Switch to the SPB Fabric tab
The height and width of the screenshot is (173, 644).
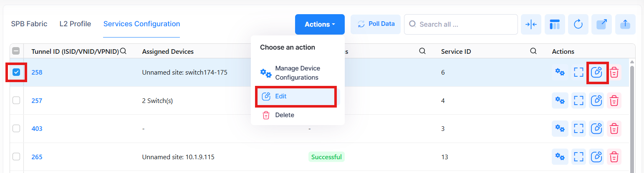pyautogui.click(x=29, y=24)
